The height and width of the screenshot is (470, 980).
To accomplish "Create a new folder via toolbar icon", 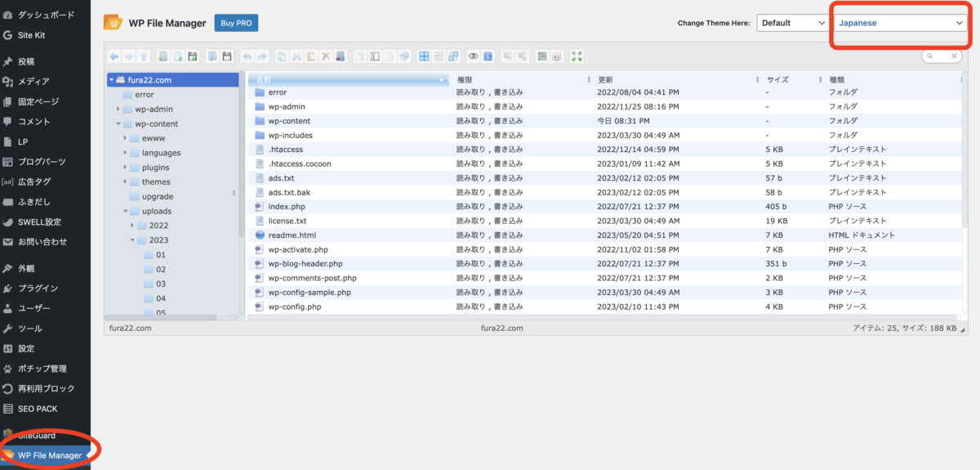I will pyautogui.click(x=163, y=56).
